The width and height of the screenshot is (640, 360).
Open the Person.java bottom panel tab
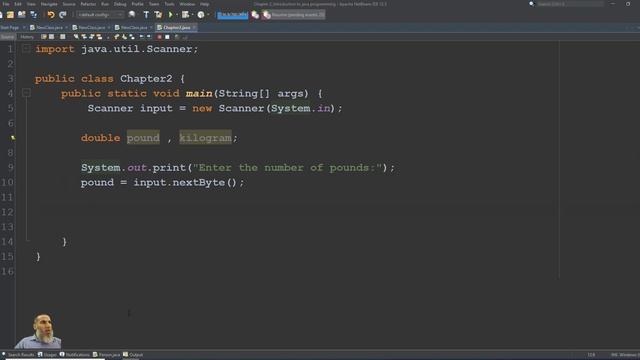[107, 355]
